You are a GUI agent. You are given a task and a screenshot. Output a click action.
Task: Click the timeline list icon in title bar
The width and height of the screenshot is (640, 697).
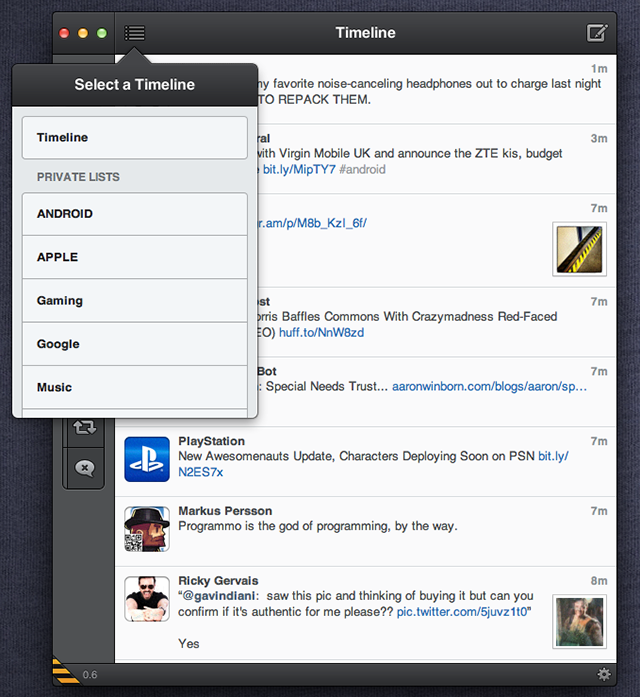(135, 33)
